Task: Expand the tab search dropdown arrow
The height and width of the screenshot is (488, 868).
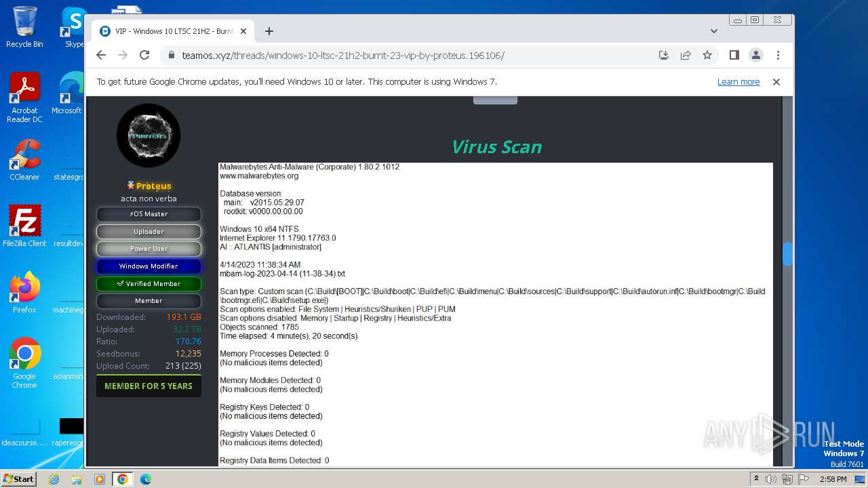Action: point(714,31)
